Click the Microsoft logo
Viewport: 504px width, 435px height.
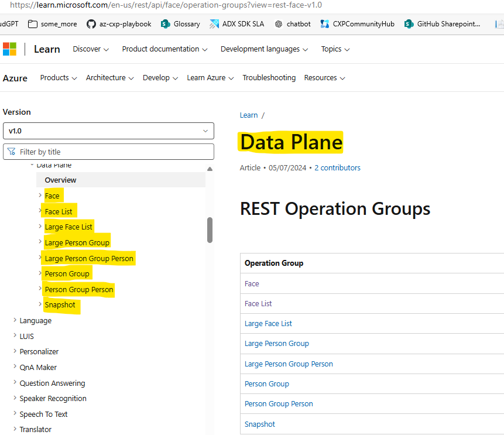[9, 49]
